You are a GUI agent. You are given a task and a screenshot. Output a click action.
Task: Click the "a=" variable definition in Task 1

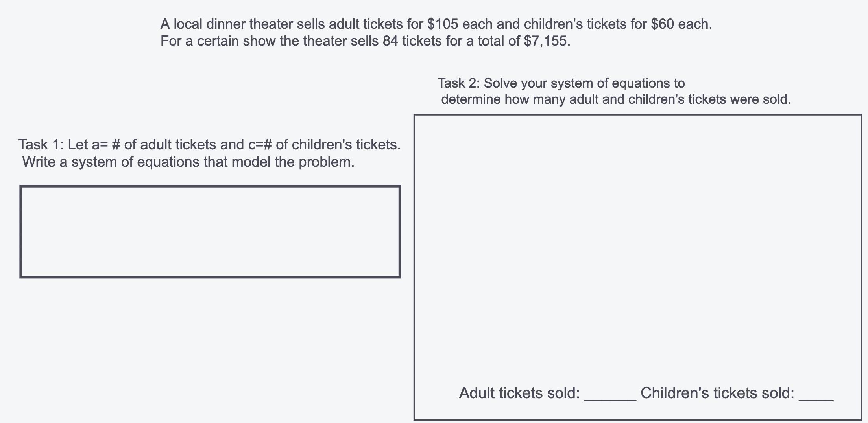(x=100, y=145)
